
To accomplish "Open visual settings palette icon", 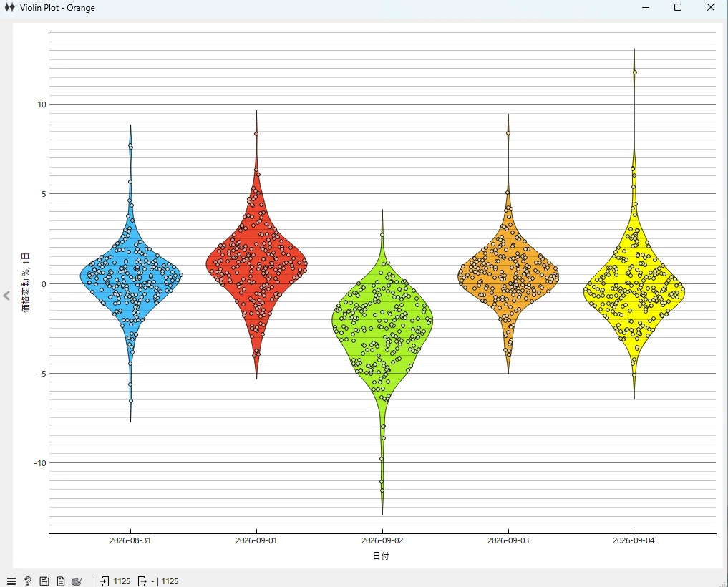I will 77,581.
